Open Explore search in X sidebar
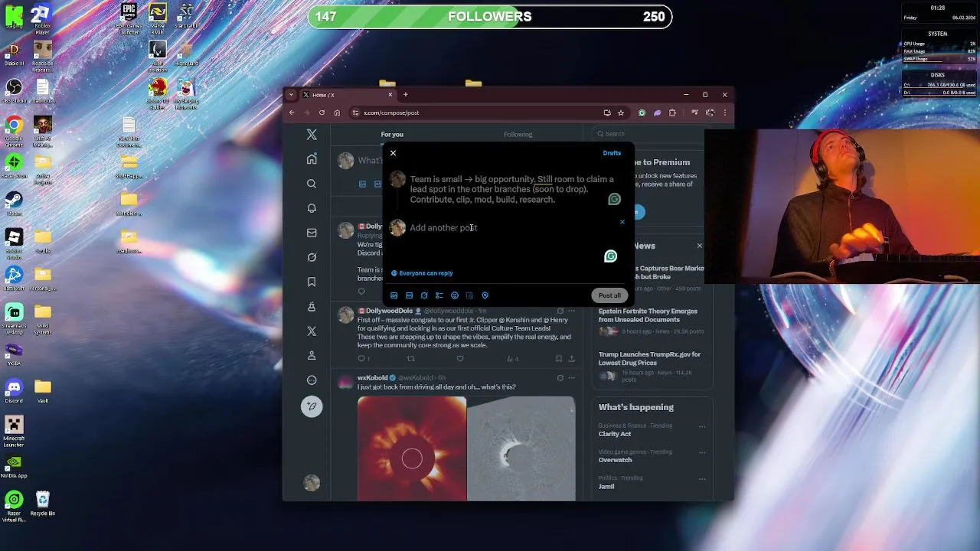980x551 pixels. pyautogui.click(x=312, y=184)
